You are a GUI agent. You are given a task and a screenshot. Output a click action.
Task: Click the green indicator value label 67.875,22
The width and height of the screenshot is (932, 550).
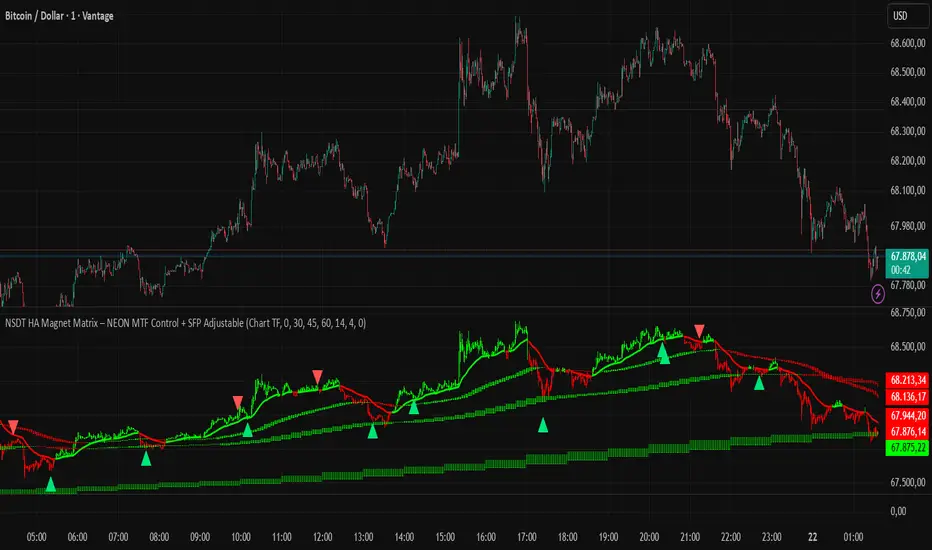pyautogui.click(x=907, y=448)
